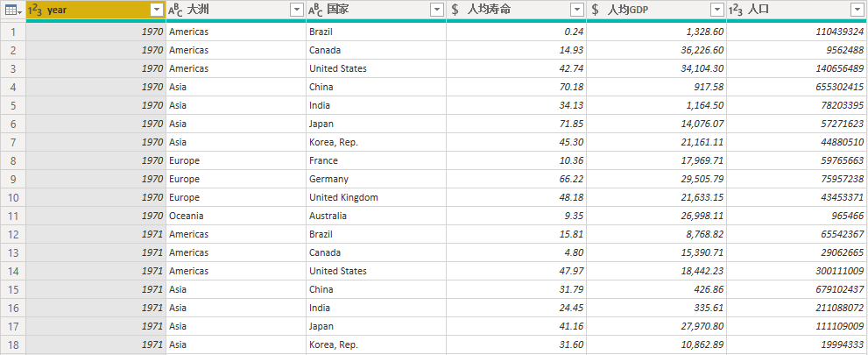Select row number 11
The image size is (868, 355).
click(x=13, y=216)
